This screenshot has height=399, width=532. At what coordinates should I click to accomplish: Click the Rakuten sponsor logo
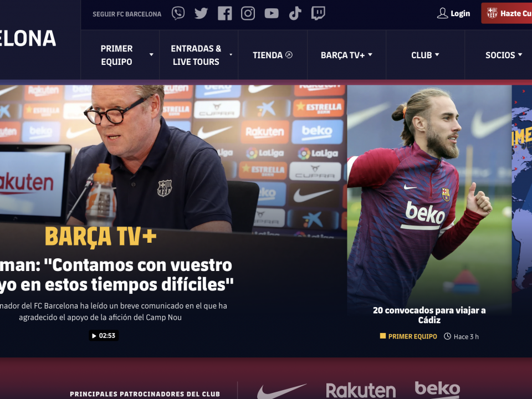point(361,391)
